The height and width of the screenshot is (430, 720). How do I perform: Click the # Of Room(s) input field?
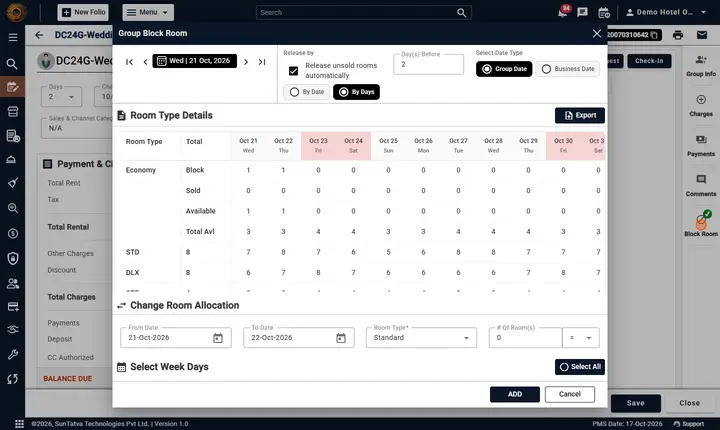pyautogui.click(x=525, y=338)
